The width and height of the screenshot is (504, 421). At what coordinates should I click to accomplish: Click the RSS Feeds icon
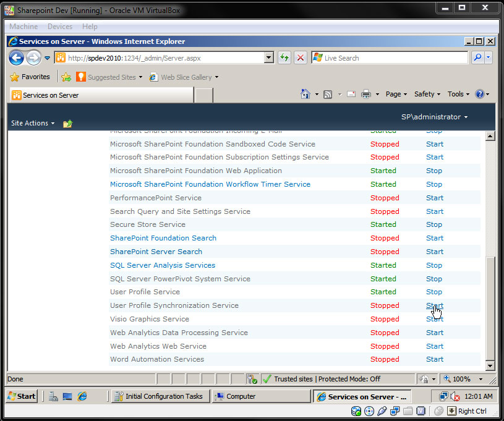point(328,95)
